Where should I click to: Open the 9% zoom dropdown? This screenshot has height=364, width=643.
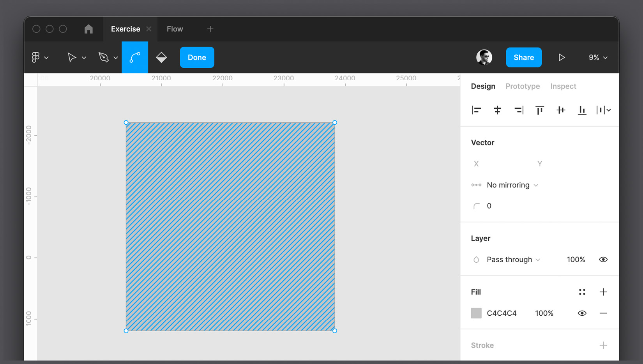[598, 58]
